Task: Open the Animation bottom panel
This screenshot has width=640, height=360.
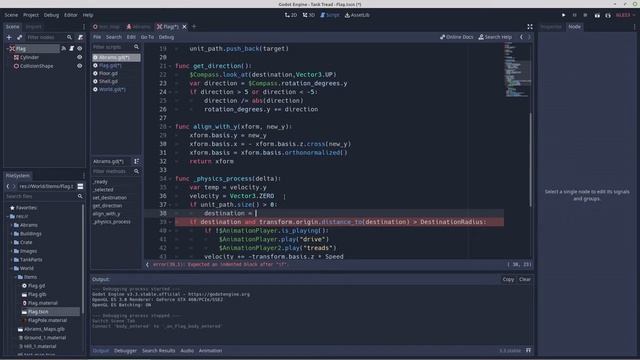Action: pos(210,351)
